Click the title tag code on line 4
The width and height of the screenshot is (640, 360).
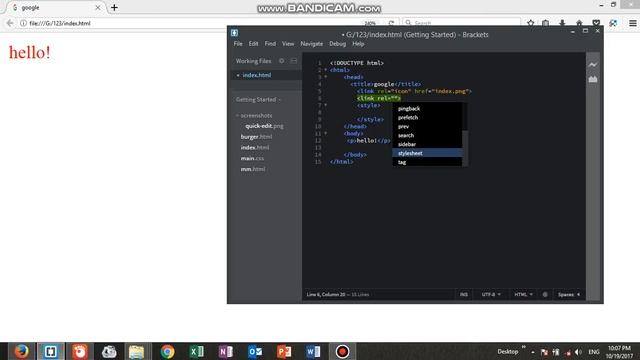(385, 84)
